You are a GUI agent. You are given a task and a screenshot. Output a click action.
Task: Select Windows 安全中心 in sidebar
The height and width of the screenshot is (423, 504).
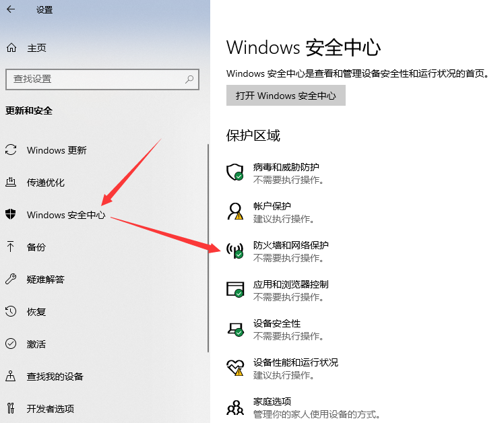pos(66,215)
